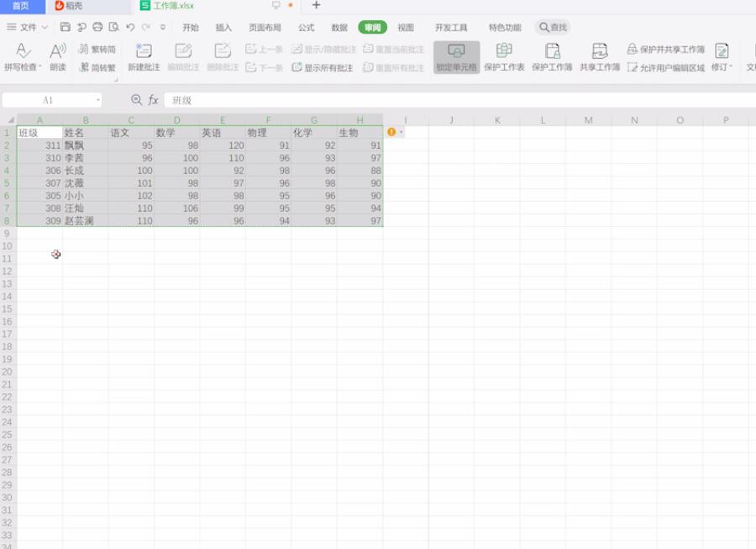Viewport: 756px width, 549px height.
Task: Click the 允许用户编辑区域 button
Action: (x=666, y=67)
